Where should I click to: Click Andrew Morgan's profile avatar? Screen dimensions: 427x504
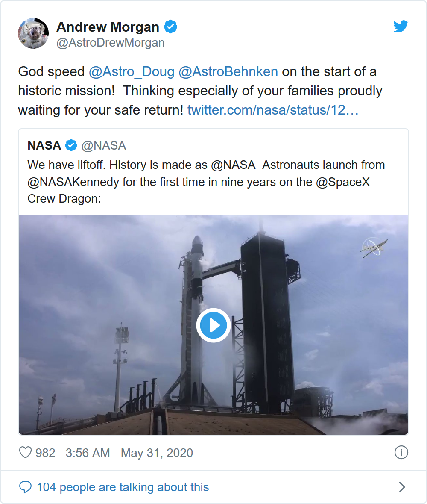[33, 33]
